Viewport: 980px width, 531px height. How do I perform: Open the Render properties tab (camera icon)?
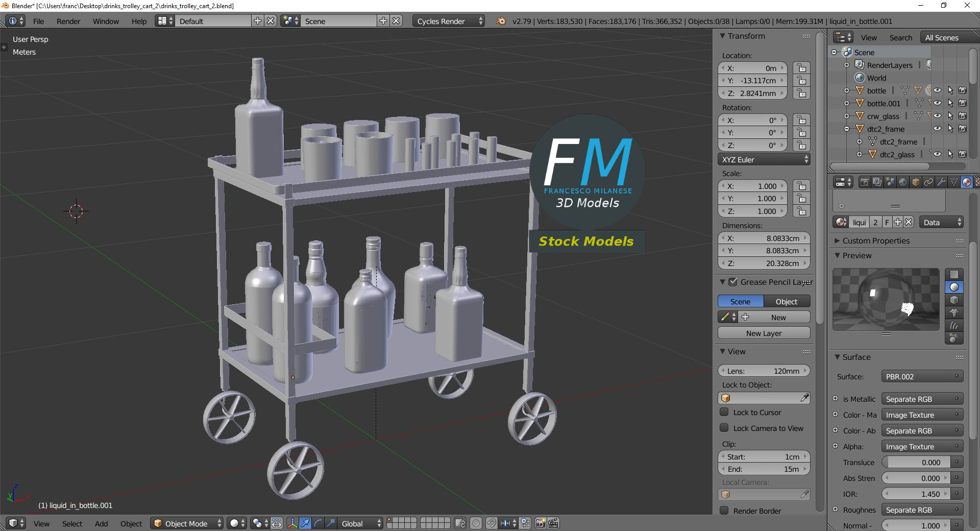click(865, 182)
